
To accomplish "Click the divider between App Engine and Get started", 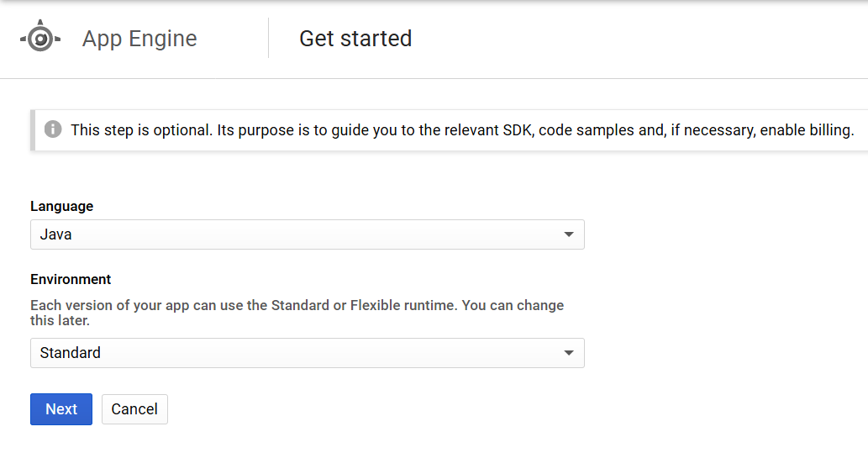I will tap(268, 39).
